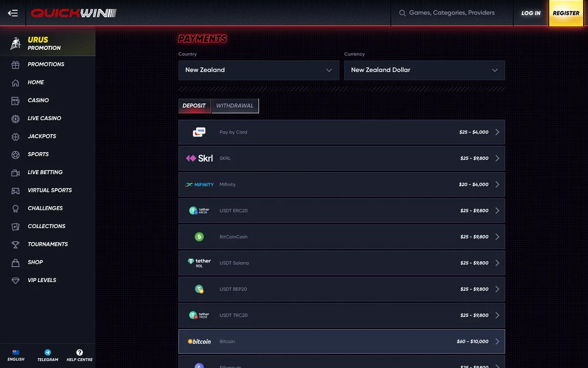Open Tournaments menu label

pyautogui.click(x=48, y=244)
